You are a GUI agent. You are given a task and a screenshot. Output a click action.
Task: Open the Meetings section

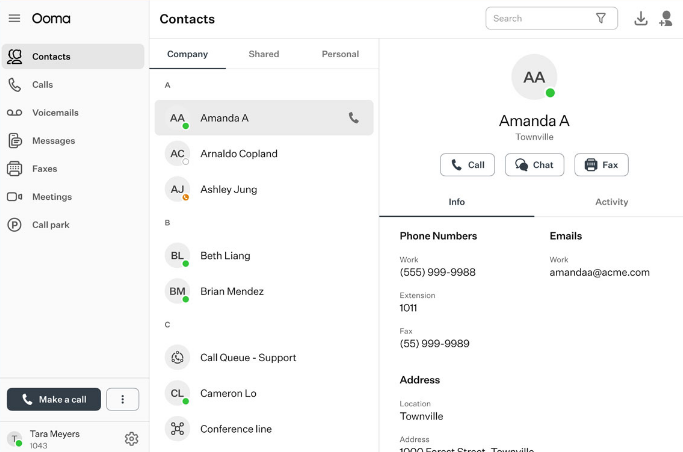pyautogui.click(x=52, y=197)
